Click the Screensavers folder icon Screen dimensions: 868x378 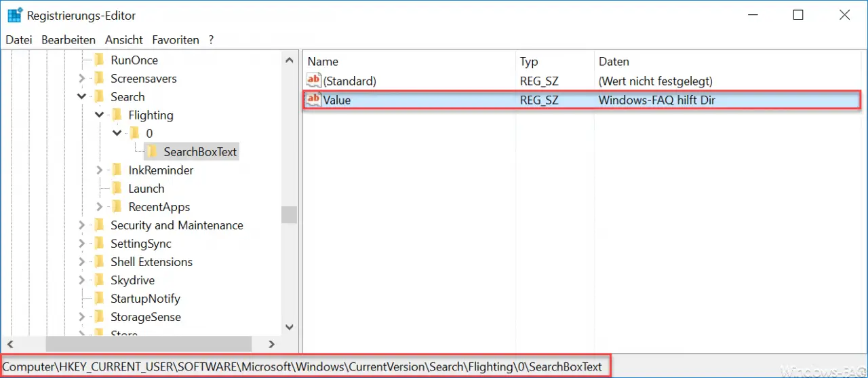99,79
